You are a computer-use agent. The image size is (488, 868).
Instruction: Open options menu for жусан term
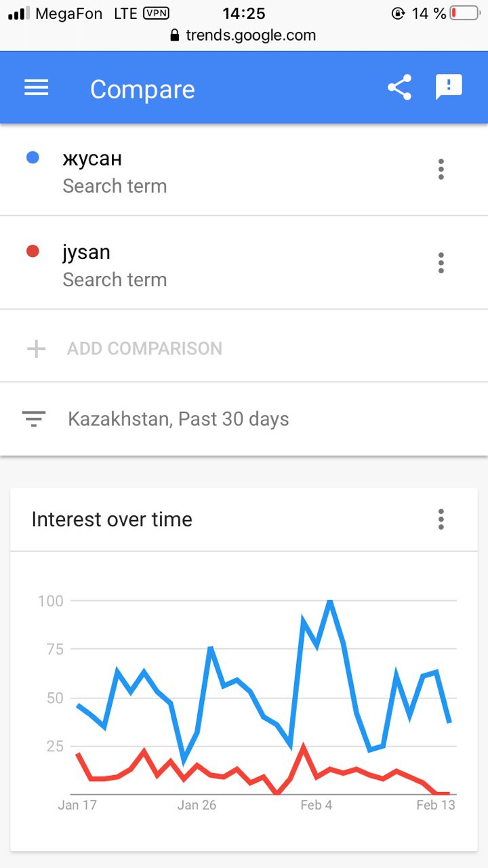441,169
